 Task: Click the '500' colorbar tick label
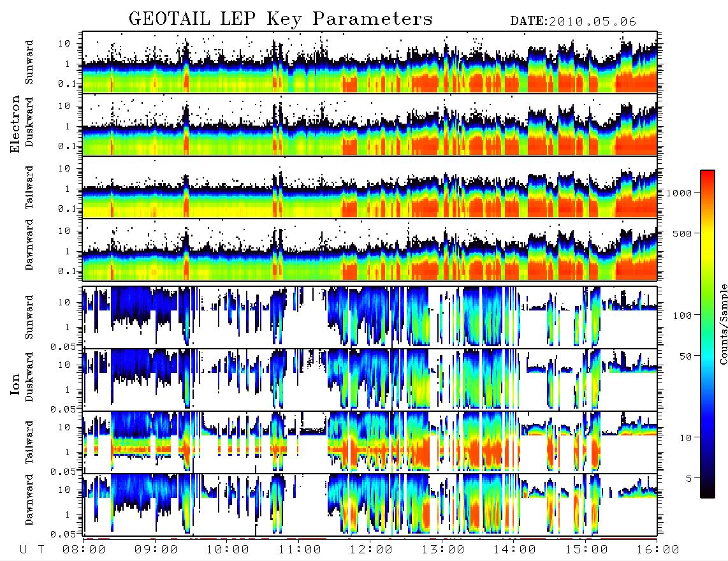682,233
